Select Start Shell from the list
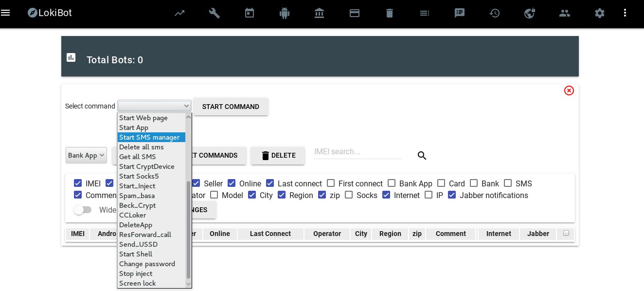 tap(151, 254)
